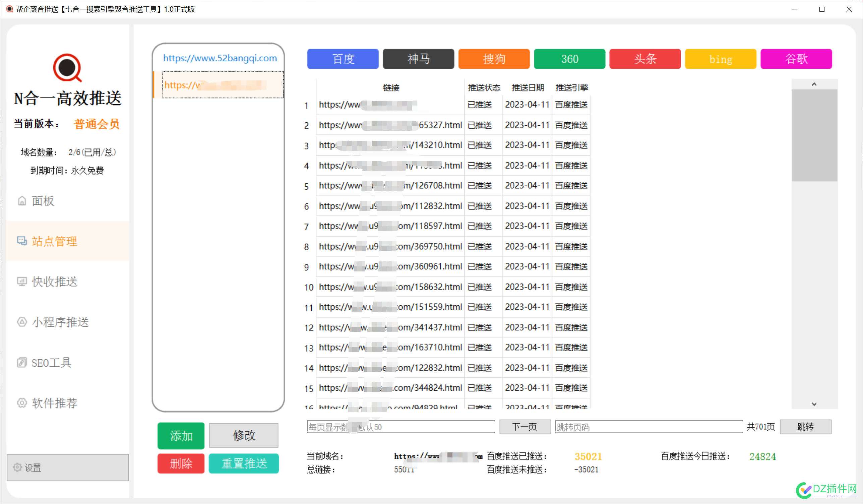Select row 9 link ending 360961.html
The image size is (863, 504).
[390, 266]
